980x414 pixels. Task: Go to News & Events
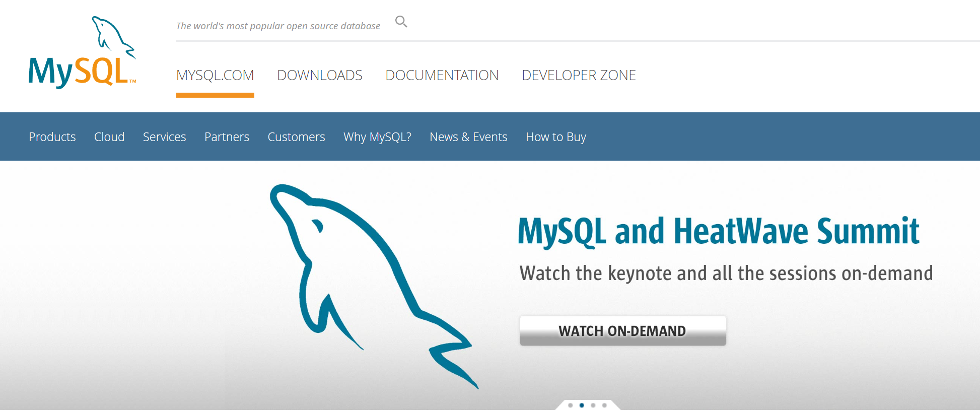(x=469, y=136)
